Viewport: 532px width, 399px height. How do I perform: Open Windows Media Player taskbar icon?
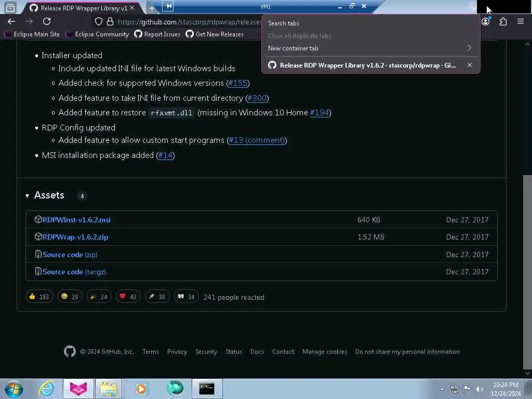pos(141,389)
